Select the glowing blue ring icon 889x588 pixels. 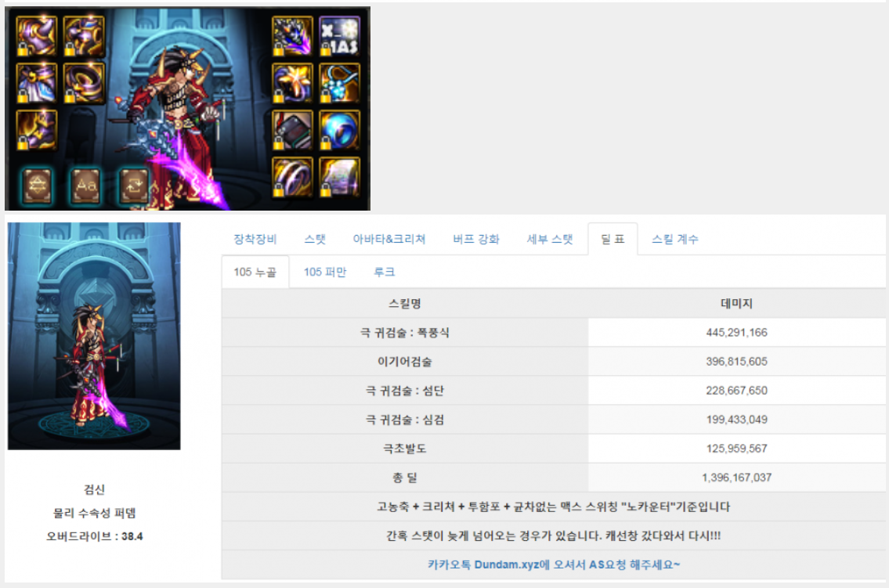click(x=340, y=130)
